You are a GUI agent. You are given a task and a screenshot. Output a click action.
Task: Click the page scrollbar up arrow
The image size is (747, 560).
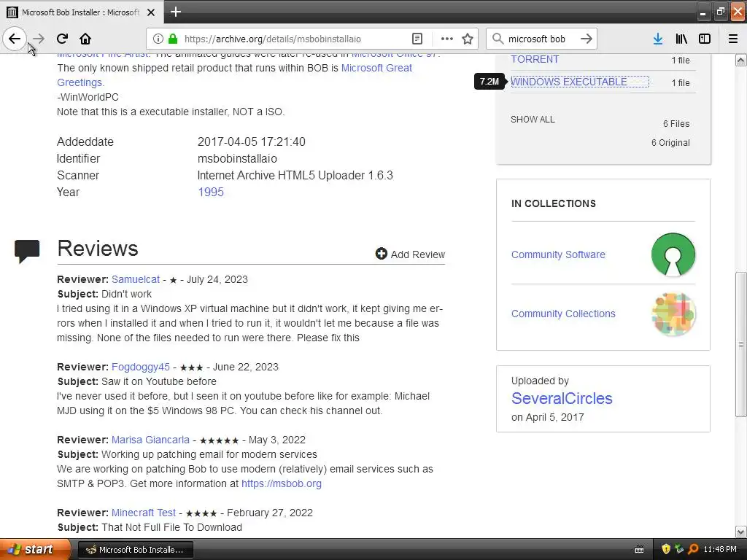[740, 60]
